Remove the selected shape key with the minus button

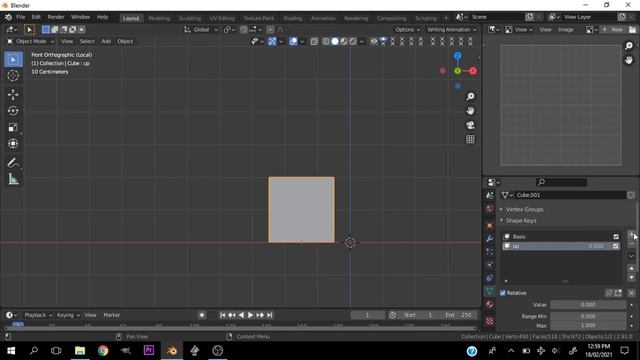click(x=631, y=245)
